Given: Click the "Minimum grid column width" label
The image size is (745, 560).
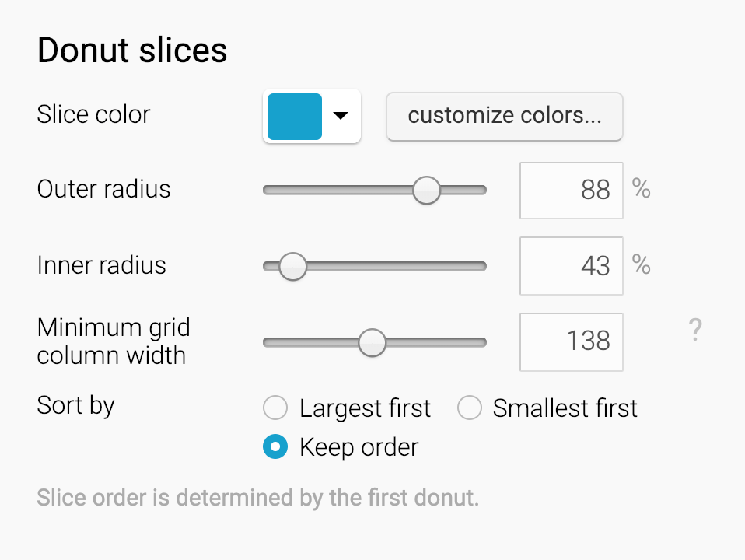Looking at the screenshot, I should (x=113, y=341).
